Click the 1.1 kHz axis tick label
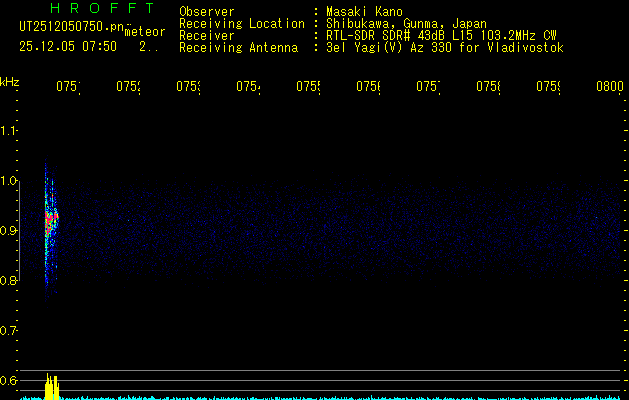The image size is (629, 400). pyautogui.click(x=8, y=130)
